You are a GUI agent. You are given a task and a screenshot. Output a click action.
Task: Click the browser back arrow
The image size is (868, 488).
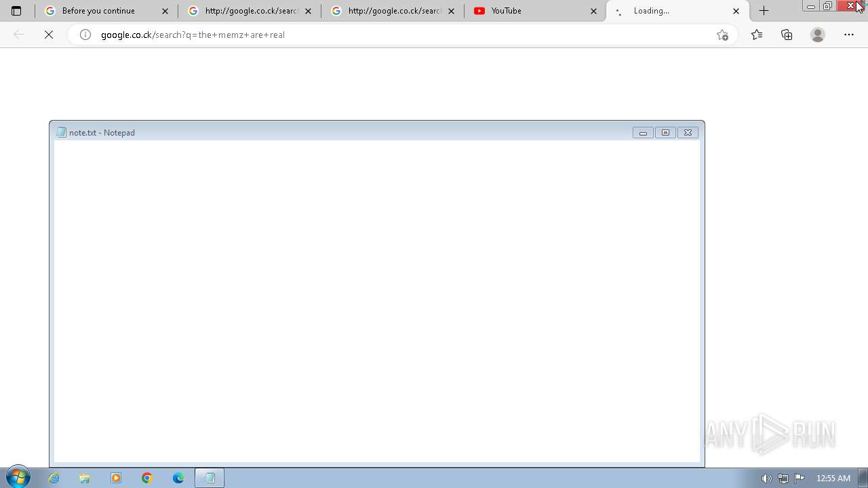pos(19,35)
